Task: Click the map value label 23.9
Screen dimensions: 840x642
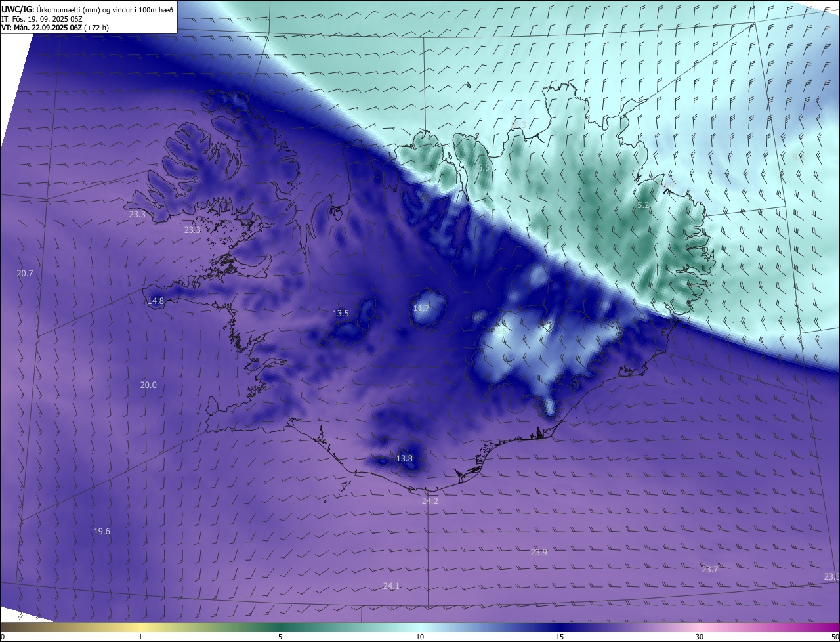Action: pos(539,552)
